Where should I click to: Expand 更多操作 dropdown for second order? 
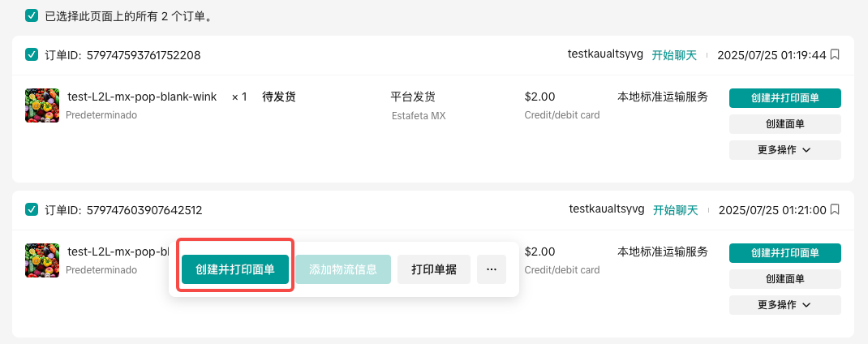coord(784,305)
